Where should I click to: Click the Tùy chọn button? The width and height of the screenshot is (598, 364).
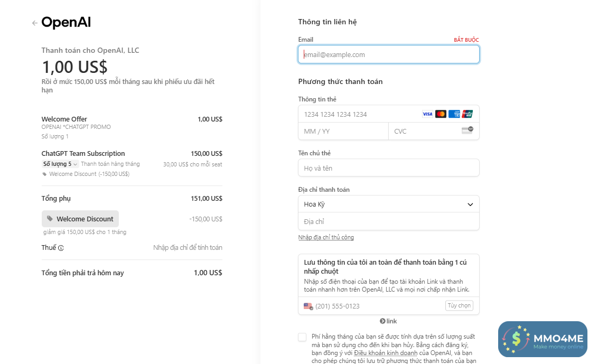pos(459,305)
